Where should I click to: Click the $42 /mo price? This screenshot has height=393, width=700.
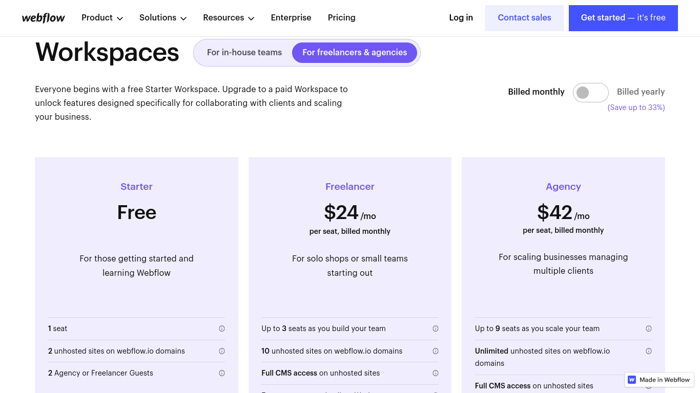563,213
